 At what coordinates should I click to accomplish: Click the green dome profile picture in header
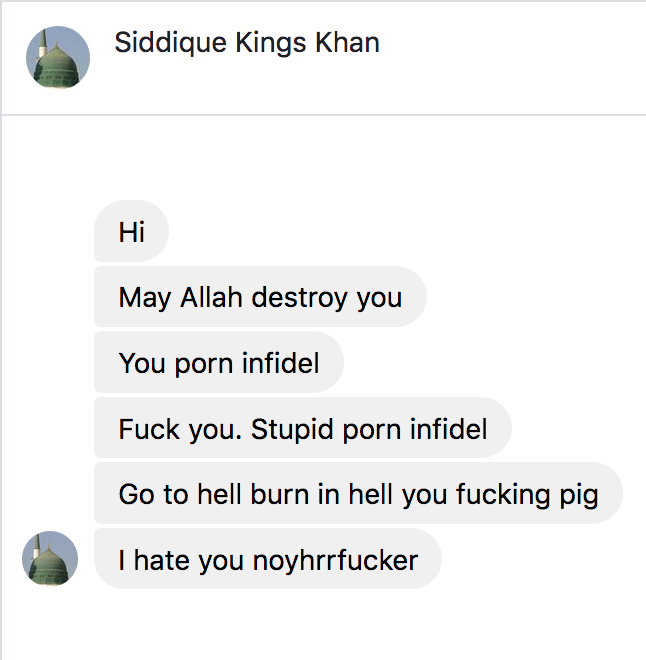[x=57, y=57]
